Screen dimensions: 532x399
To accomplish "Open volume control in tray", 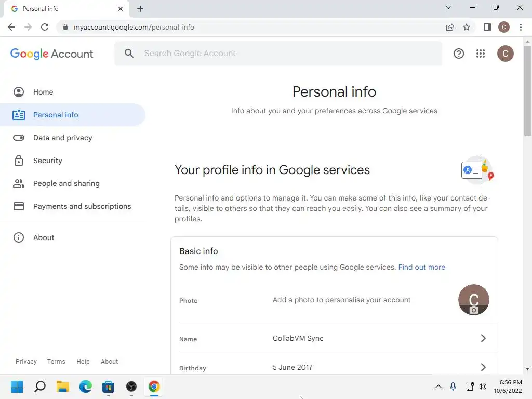I will coord(482,387).
